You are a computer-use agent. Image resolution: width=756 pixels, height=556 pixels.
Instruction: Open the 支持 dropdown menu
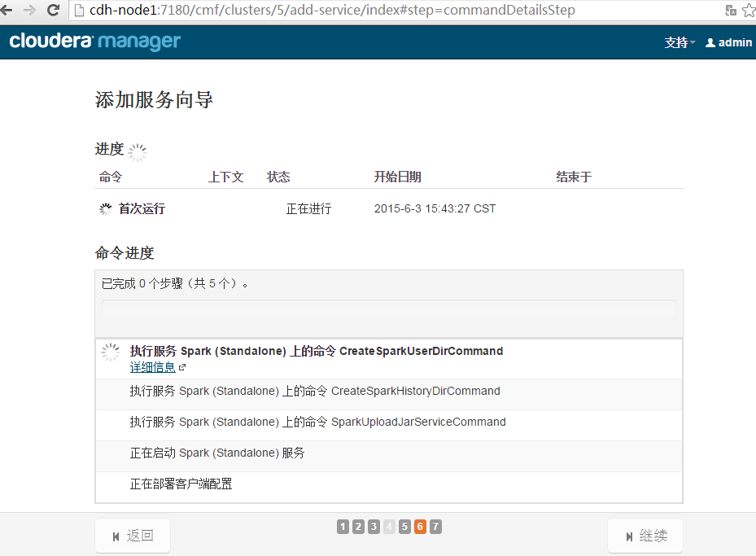pyautogui.click(x=680, y=42)
